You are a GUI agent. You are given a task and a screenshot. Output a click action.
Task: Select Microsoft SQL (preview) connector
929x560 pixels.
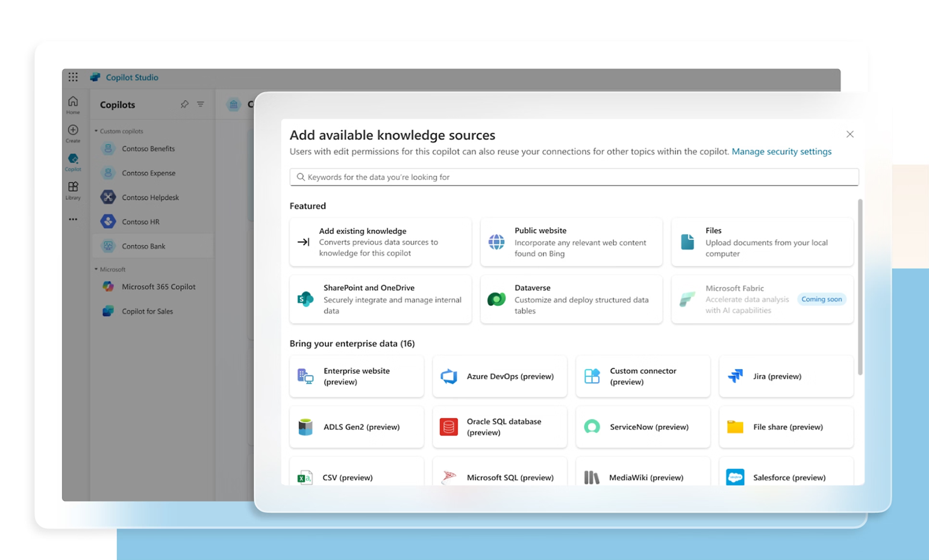(500, 471)
